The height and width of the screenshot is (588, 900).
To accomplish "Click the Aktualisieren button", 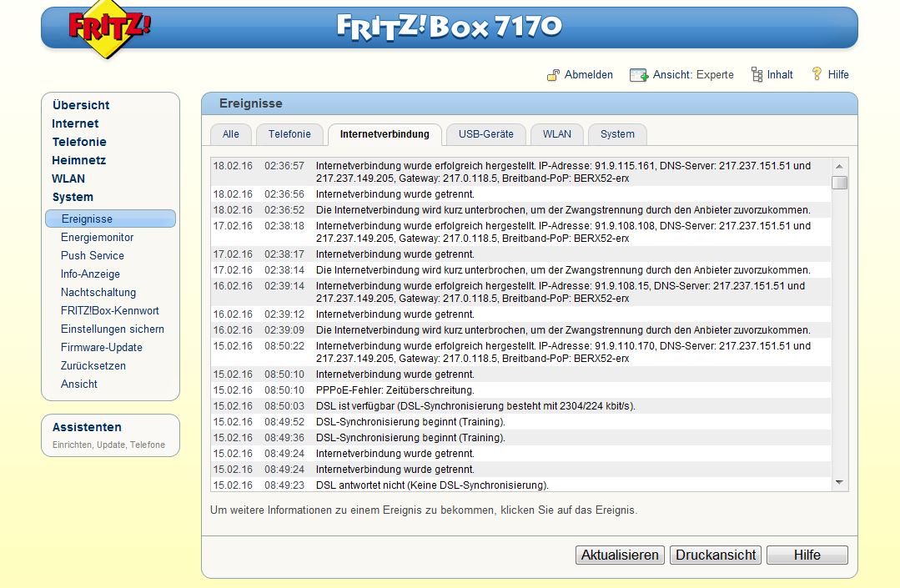I will click(x=620, y=555).
